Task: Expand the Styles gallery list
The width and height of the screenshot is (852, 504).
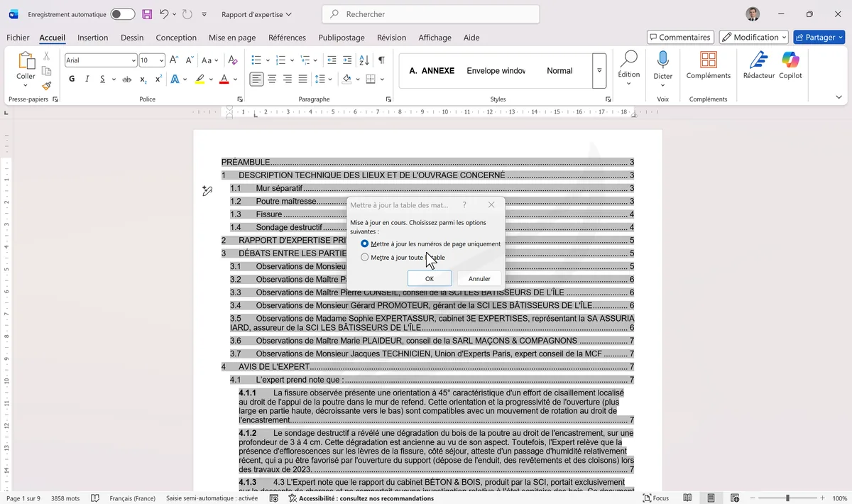Action: click(x=599, y=71)
